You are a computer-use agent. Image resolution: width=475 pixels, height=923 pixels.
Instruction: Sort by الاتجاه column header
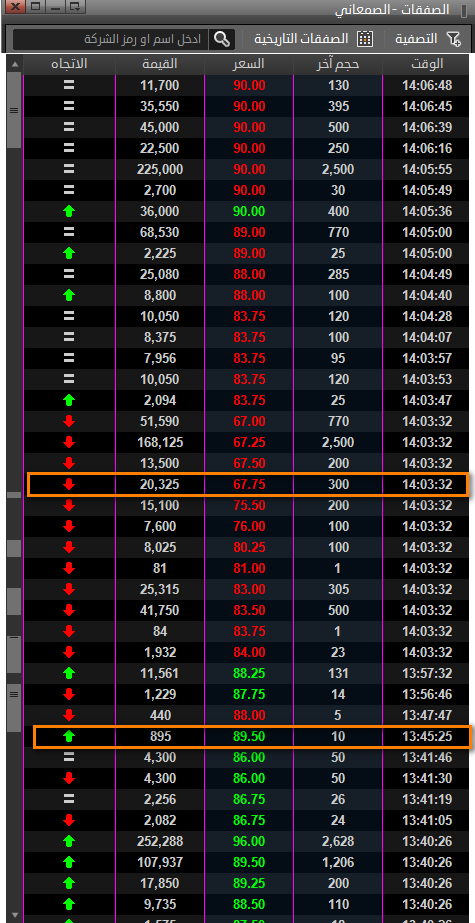click(69, 64)
